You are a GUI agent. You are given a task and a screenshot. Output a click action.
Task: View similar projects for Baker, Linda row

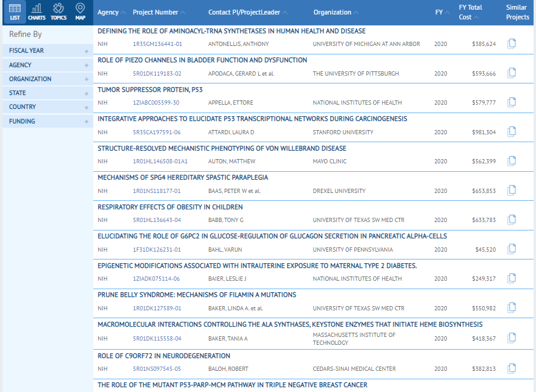click(511, 308)
